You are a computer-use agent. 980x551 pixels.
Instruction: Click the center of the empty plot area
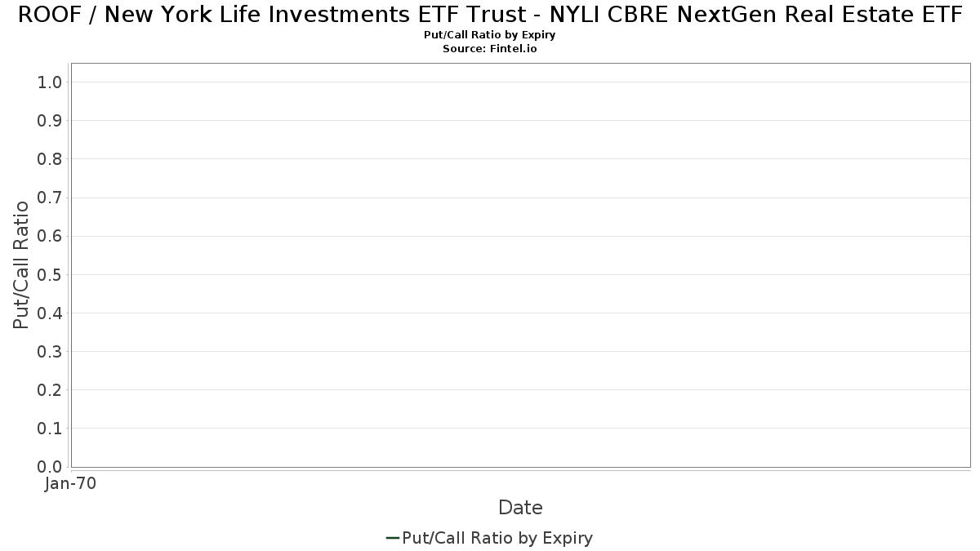coord(520,264)
